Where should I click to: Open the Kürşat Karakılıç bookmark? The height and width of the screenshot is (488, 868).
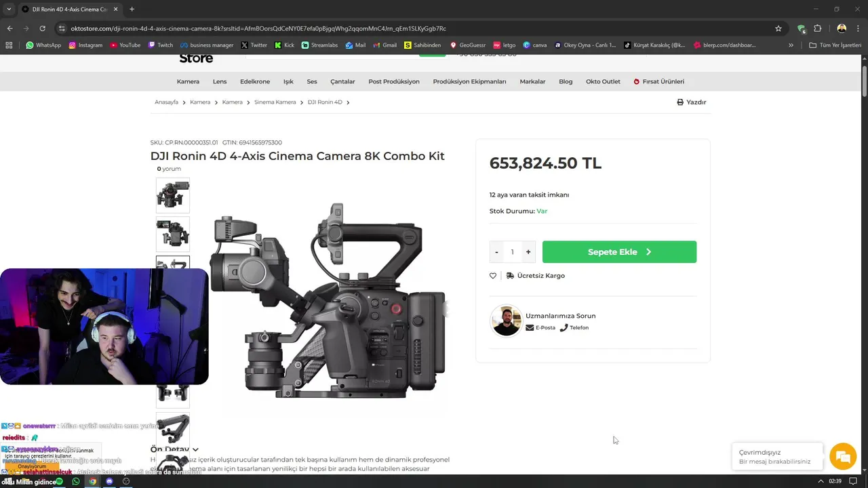pyautogui.click(x=654, y=45)
